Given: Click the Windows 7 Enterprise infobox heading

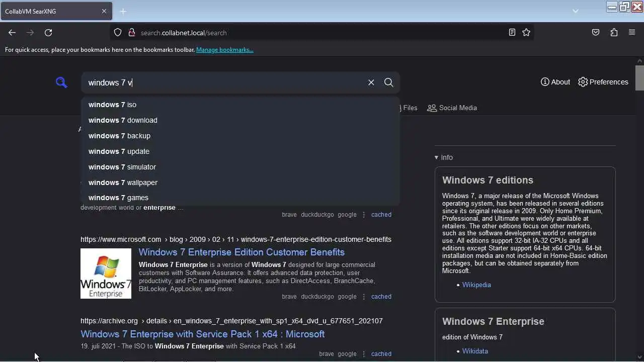Looking at the screenshot, I should [493, 321].
